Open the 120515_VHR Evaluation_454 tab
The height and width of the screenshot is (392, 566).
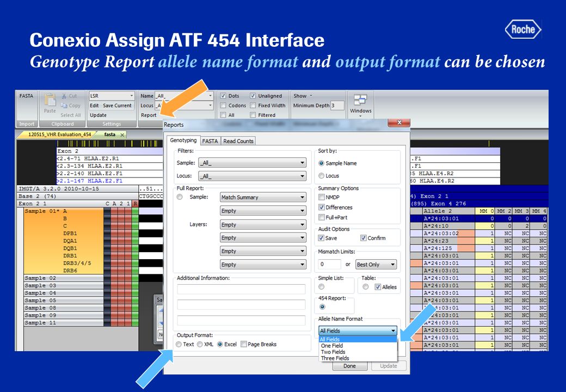59,134
